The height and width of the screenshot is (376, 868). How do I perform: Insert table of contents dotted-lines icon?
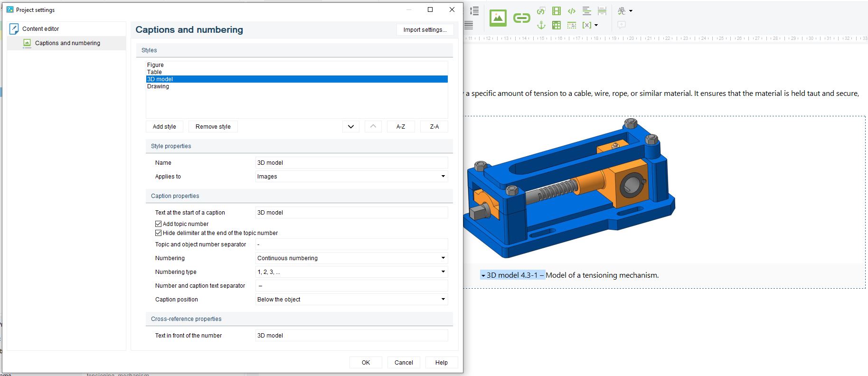pos(572,25)
